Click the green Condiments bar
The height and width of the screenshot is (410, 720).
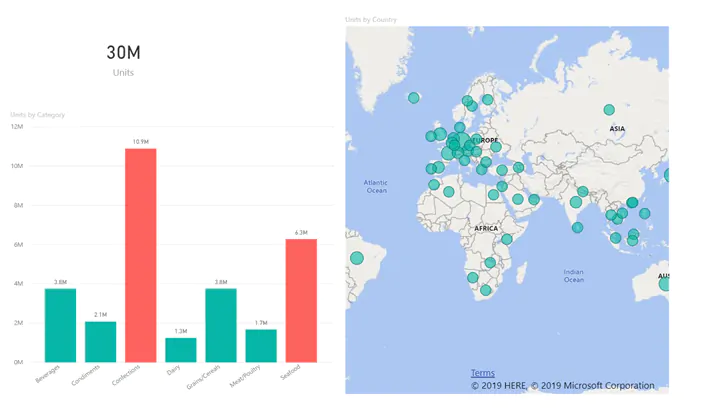[x=101, y=342]
